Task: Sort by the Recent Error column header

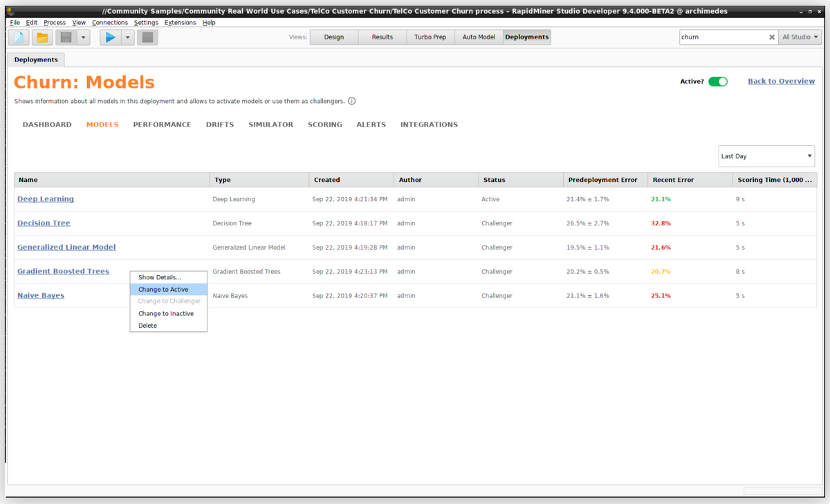Action: [690, 180]
